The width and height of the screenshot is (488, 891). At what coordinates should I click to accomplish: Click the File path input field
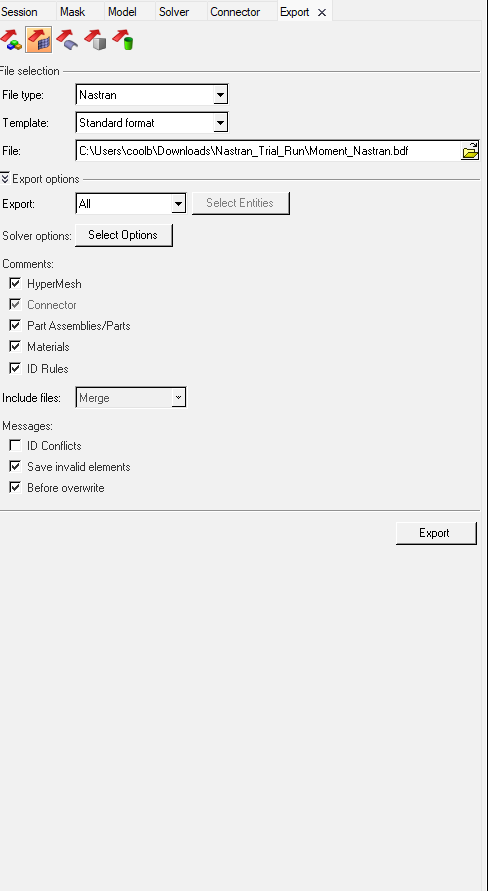pyautogui.click(x=268, y=151)
